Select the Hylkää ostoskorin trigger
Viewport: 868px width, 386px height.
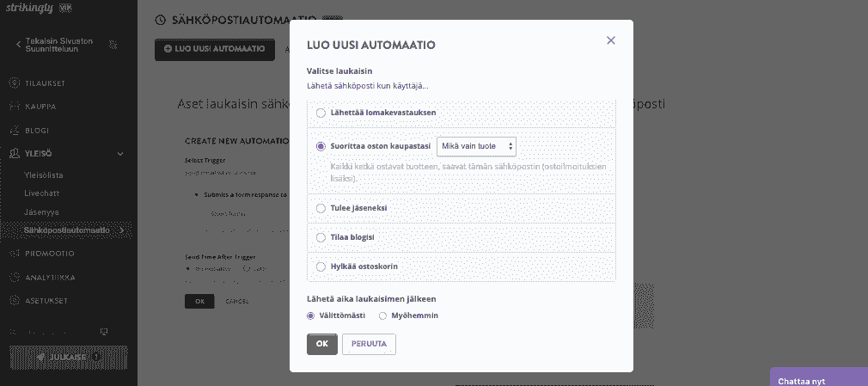pyautogui.click(x=321, y=267)
